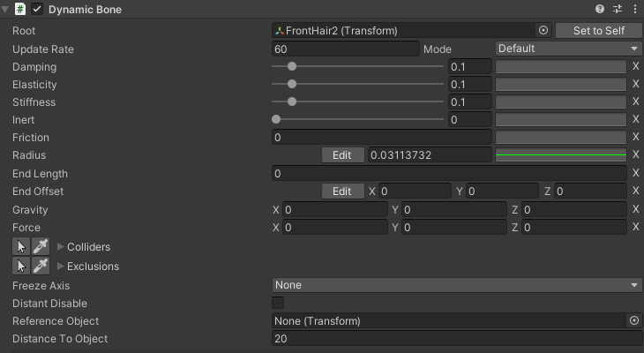Clear Stiffness curve with its X
This screenshot has height=353, width=644.
[x=636, y=101]
